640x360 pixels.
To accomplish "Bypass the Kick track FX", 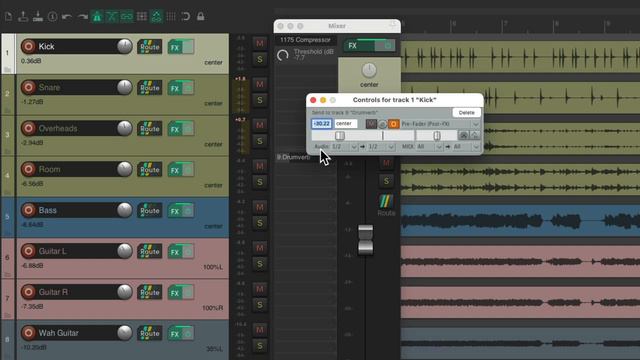I will tap(188, 47).
